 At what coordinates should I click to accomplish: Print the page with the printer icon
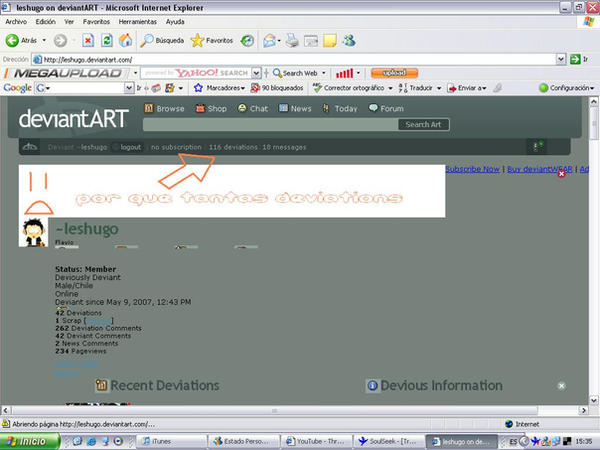292,40
